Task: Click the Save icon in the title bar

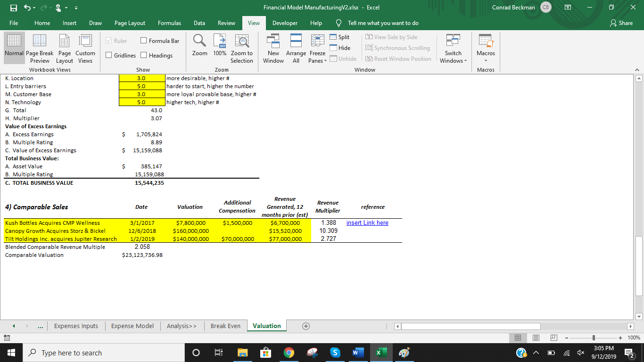Action: coord(15,8)
